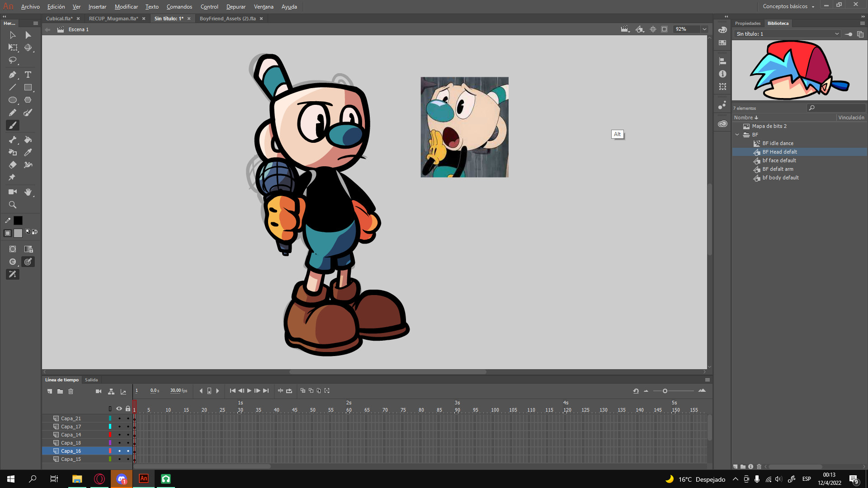Open stage zoom percentage dropdown
The height and width of the screenshot is (488, 868).
tap(704, 29)
